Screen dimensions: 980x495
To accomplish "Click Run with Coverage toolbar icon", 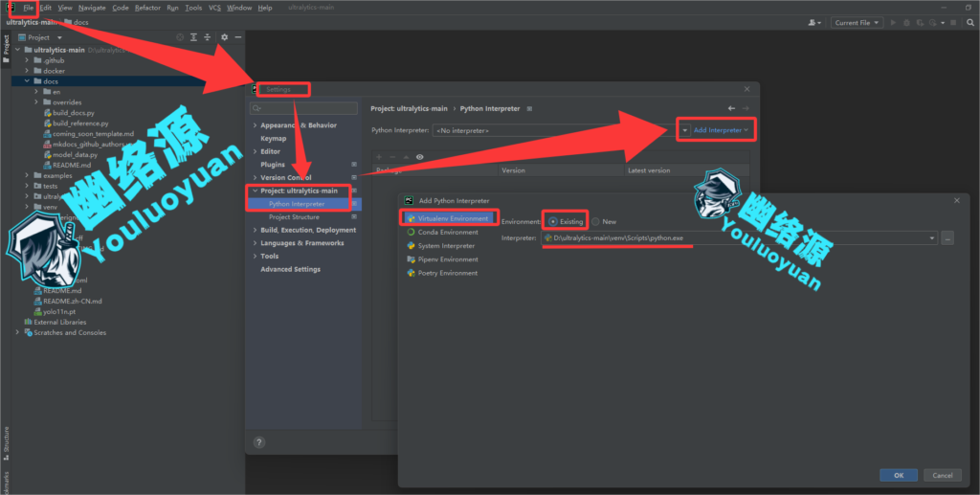I will click(920, 23).
